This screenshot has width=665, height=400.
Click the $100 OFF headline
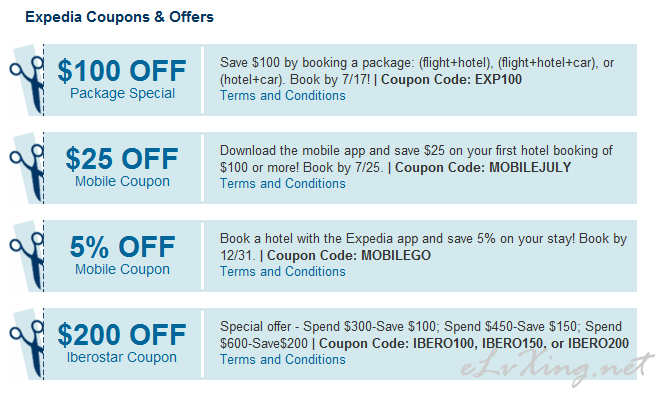pos(122,70)
